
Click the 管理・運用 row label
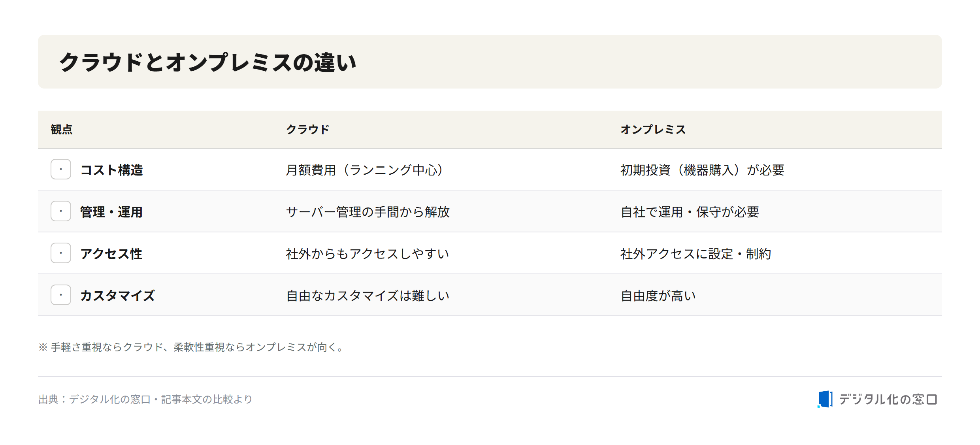point(111,212)
